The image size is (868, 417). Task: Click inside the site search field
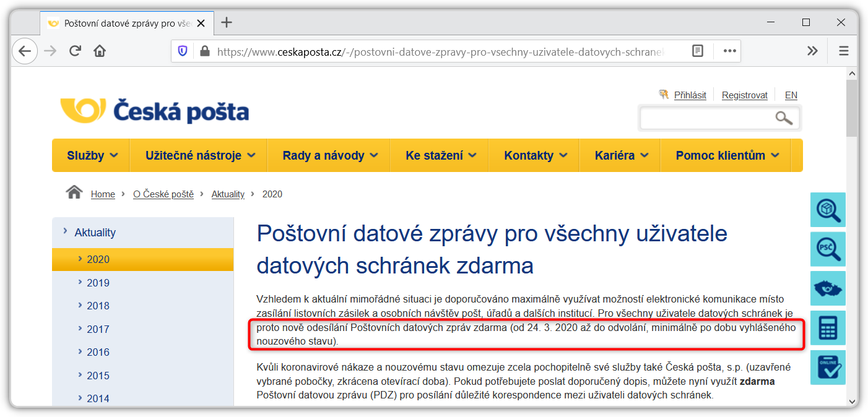(x=706, y=118)
